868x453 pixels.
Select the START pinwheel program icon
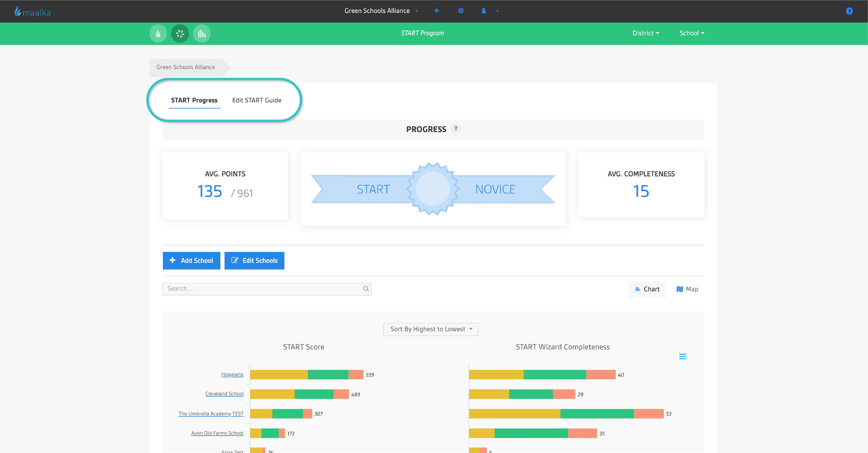180,33
